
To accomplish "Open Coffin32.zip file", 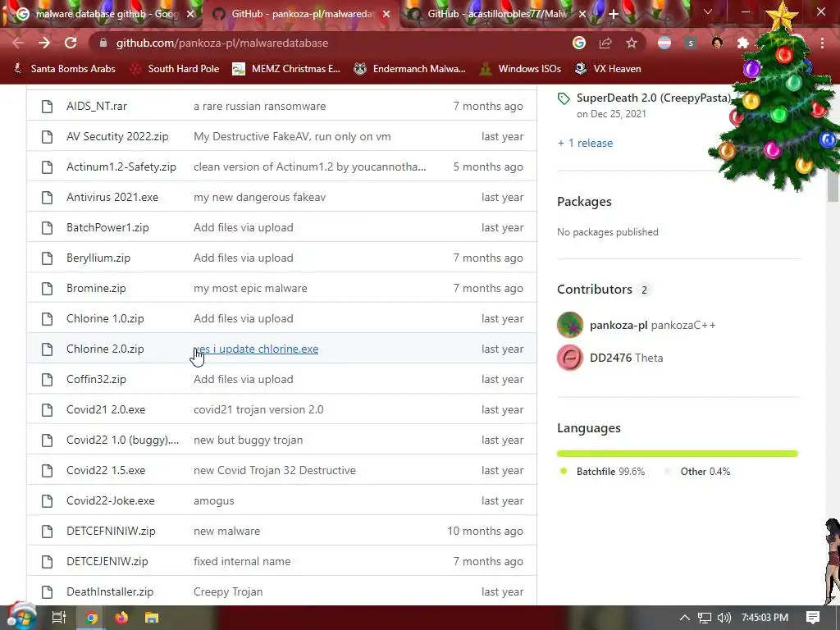I will 96,379.
